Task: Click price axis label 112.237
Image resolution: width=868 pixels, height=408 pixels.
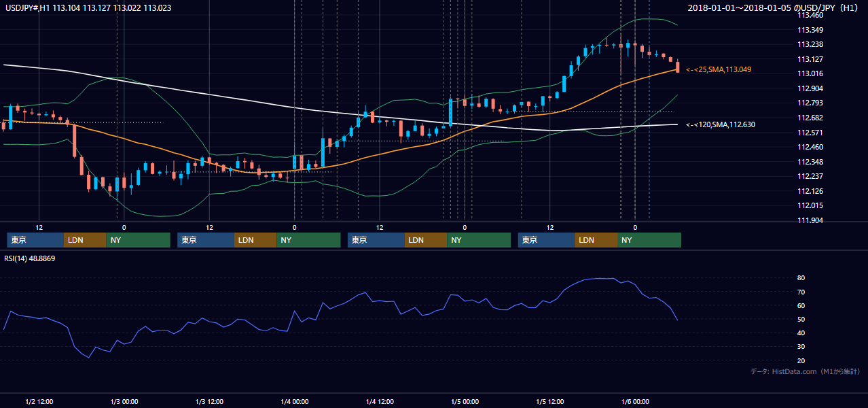Action: point(810,176)
